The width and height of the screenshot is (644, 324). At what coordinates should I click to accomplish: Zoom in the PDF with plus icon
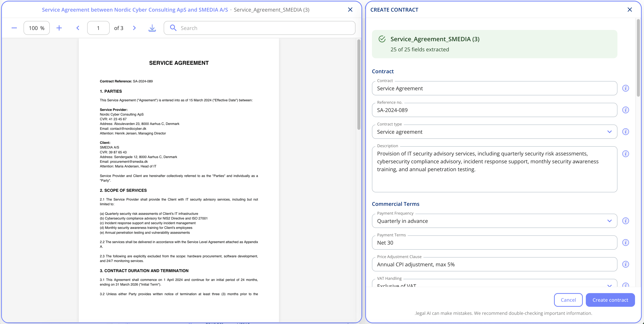[x=59, y=28]
